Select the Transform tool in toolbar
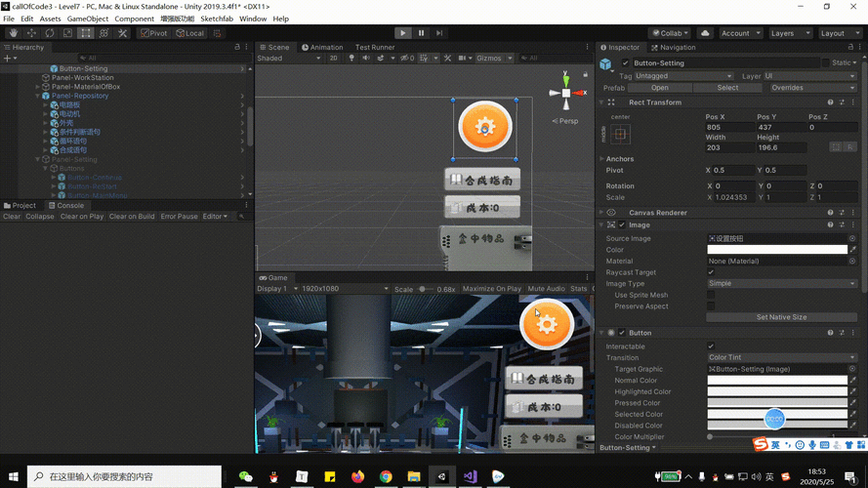 tap(104, 33)
